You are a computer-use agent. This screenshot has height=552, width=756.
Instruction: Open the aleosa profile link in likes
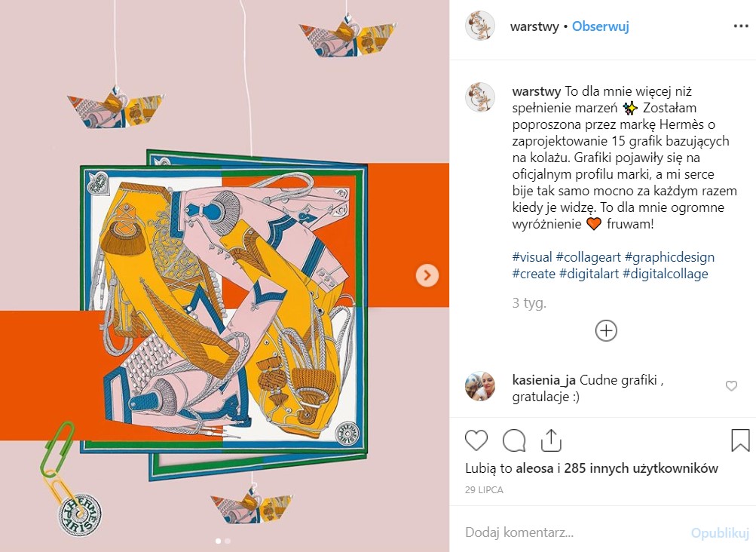534,468
